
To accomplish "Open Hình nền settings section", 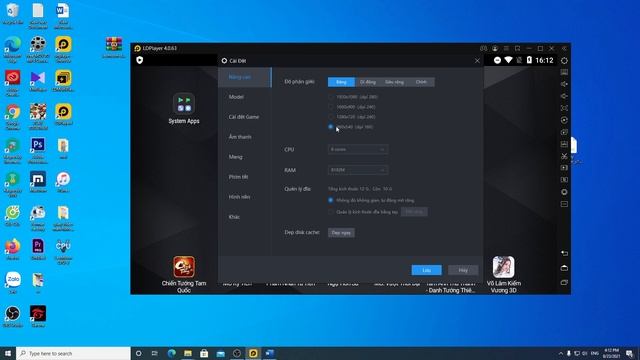I will pos(244,197).
